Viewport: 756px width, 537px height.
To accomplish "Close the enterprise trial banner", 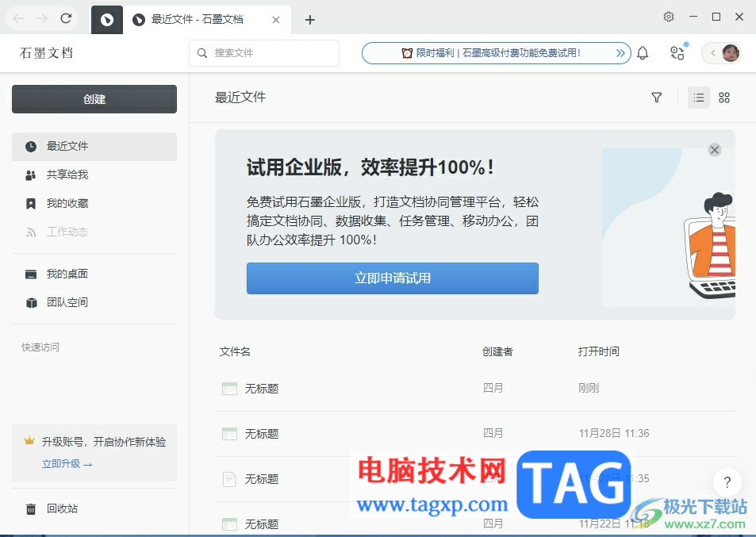I will point(715,150).
